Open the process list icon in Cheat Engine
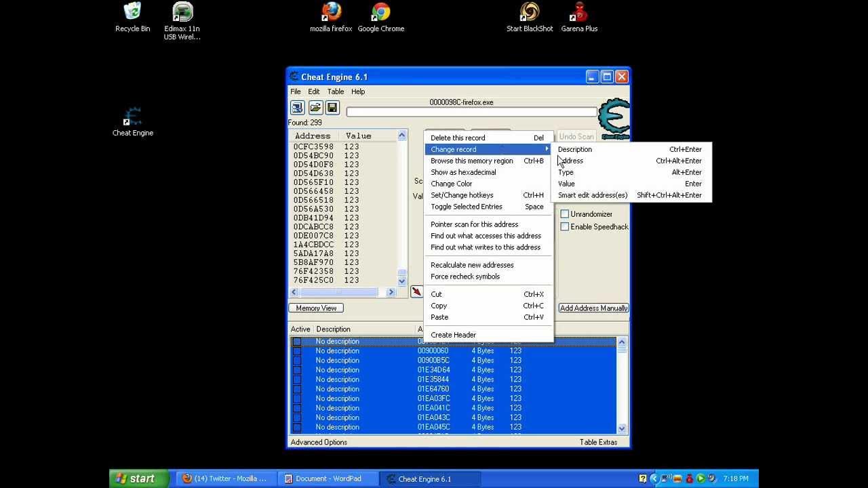This screenshot has height=488, width=868. pyautogui.click(x=297, y=108)
